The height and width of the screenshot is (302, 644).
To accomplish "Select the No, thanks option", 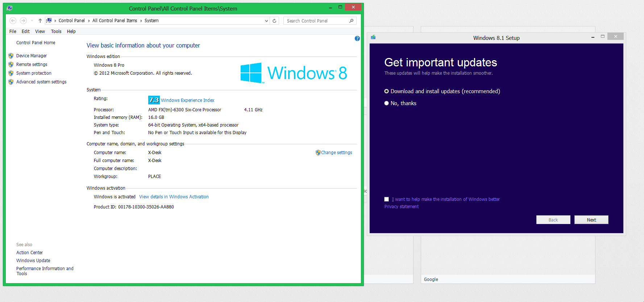I will 400,103.
